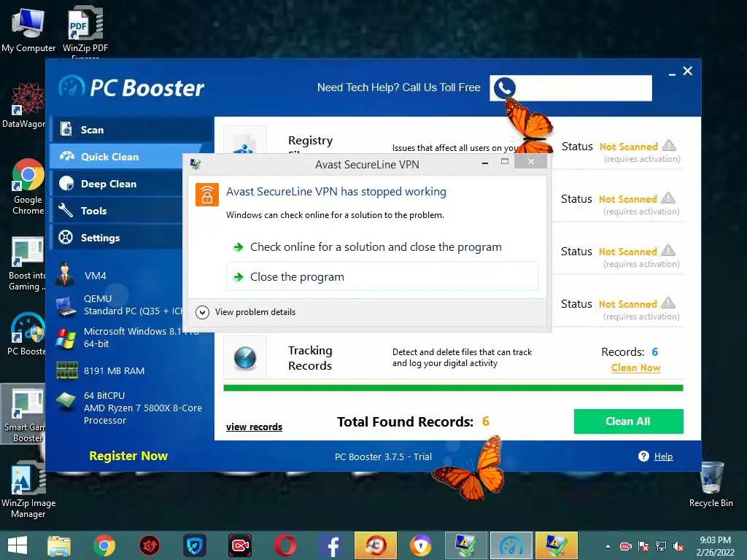The image size is (747, 560).
Task: Open the Windows Start button
Action: pyautogui.click(x=18, y=545)
